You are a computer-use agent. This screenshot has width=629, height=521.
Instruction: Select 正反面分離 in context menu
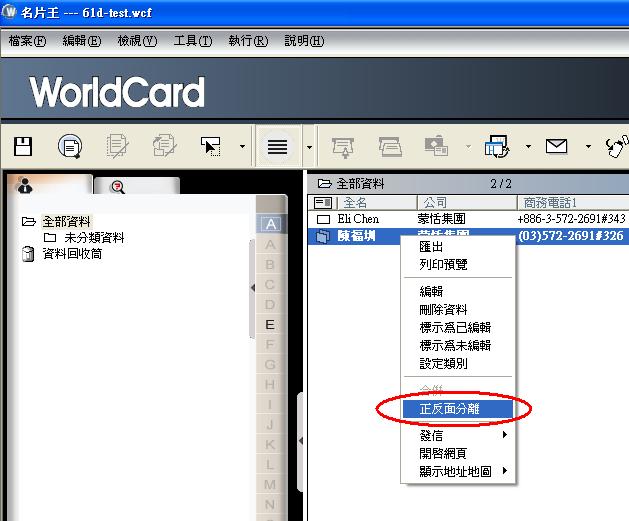458,409
